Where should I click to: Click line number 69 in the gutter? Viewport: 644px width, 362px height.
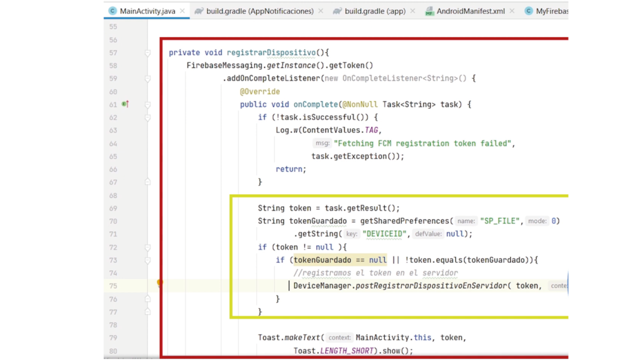113,208
